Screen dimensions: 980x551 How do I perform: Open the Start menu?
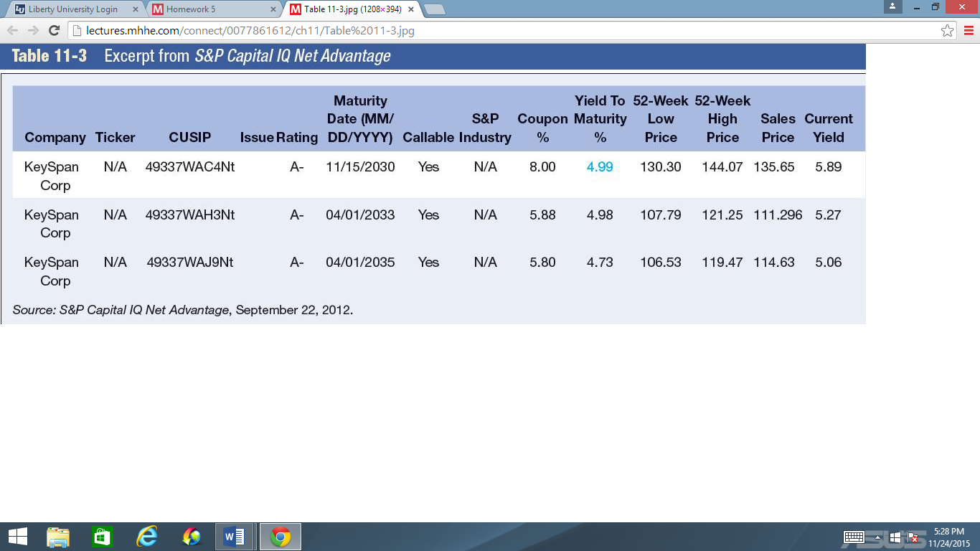pos(16,536)
